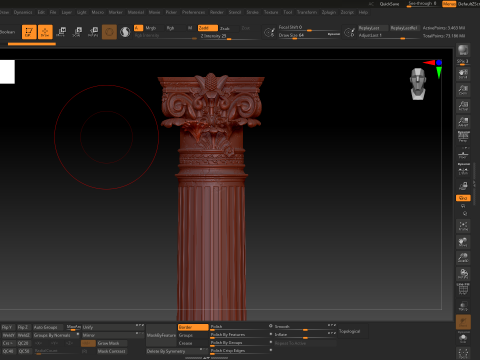Click the Frame icon on right shelf
Viewport: 480px width, 360px height.
pos(463,226)
